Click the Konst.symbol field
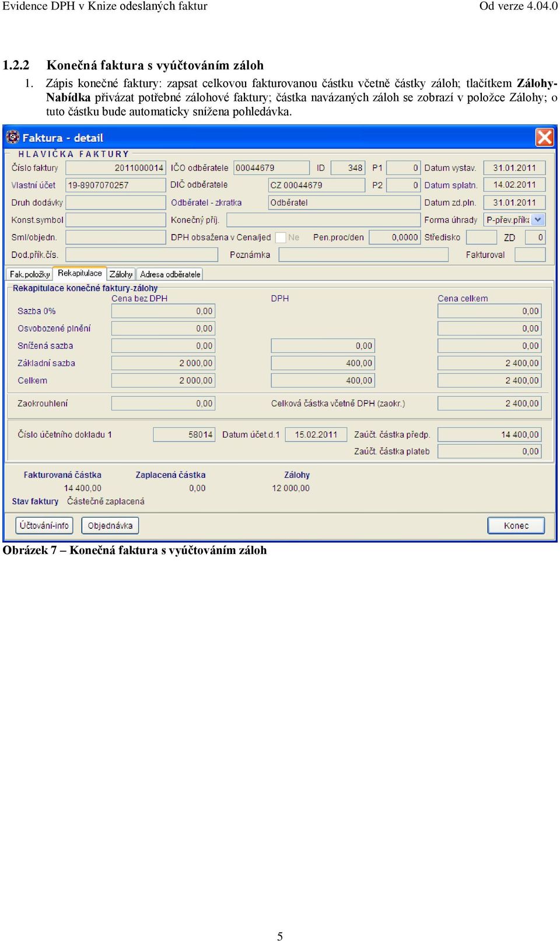Image resolution: width=560 pixels, height=941 pixels. 116,220
